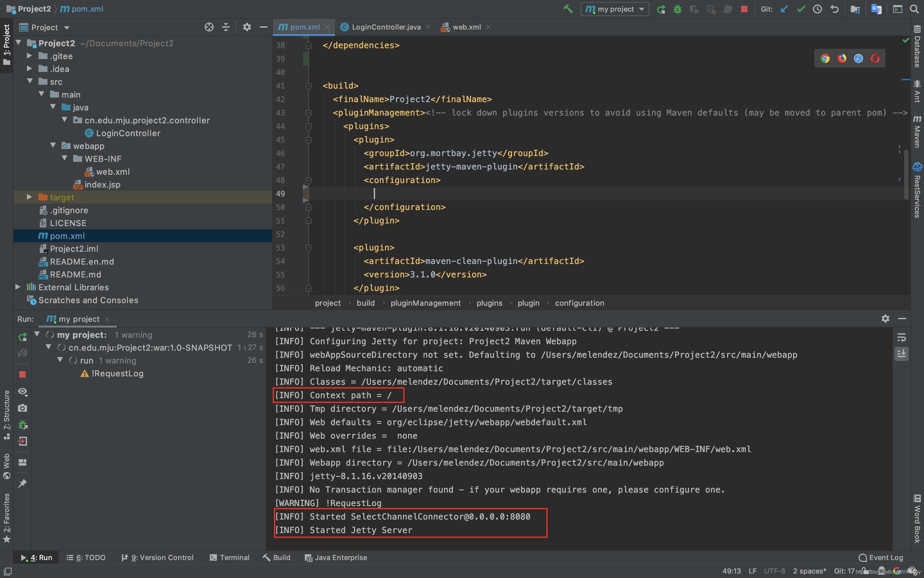Hide the Project tool window
This screenshot has width=924, height=578.
click(263, 27)
